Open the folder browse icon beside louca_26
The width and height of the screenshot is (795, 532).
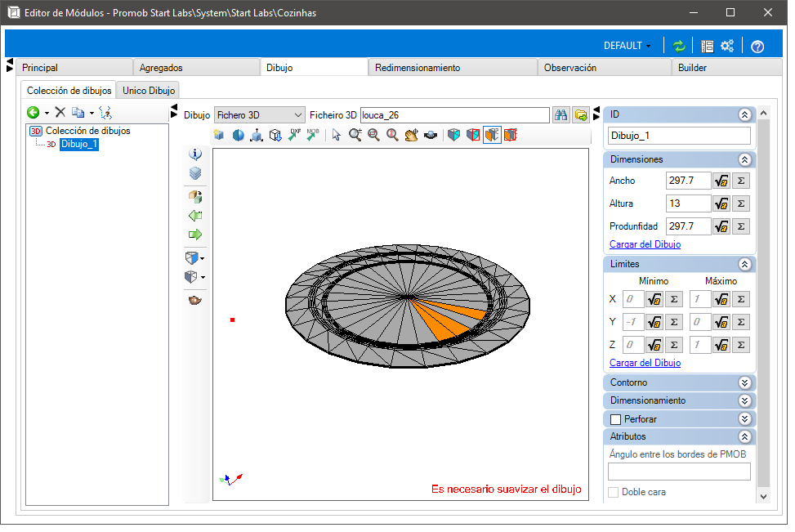(581, 115)
